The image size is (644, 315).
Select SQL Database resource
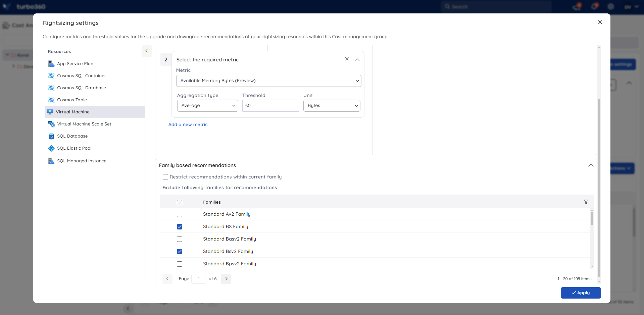[x=95, y=136]
